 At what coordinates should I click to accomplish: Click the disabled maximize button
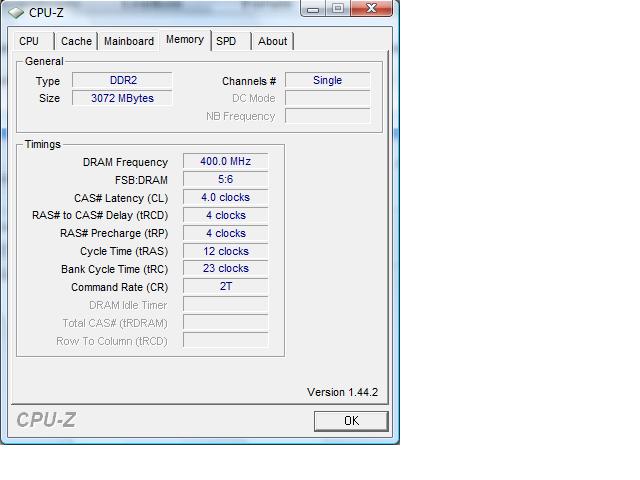pos(338,8)
